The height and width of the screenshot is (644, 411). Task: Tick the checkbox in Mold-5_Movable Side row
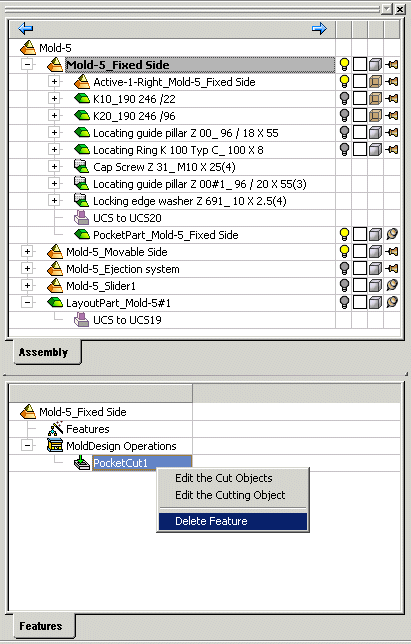tap(360, 251)
